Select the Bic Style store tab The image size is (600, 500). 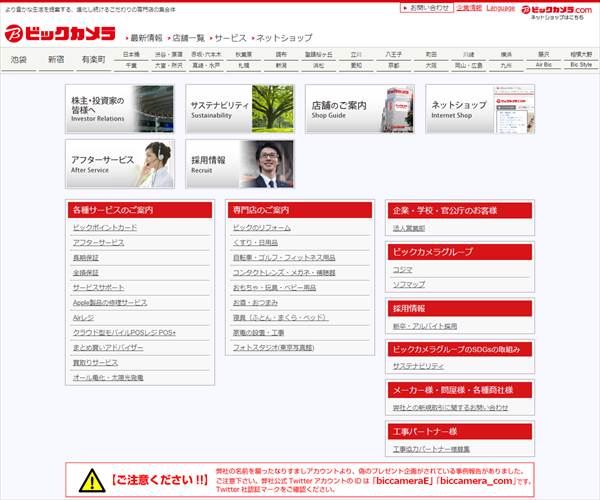(581, 65)
